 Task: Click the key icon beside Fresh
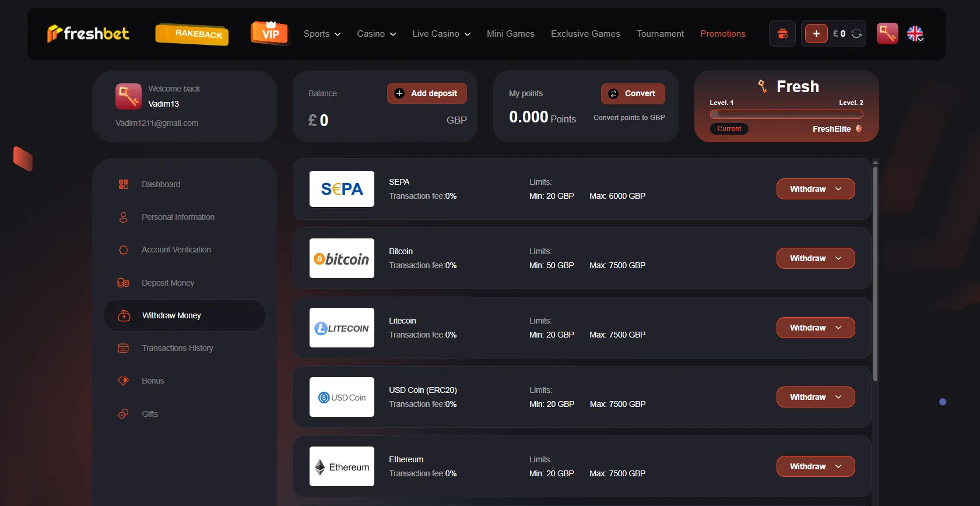pos(763,87)
